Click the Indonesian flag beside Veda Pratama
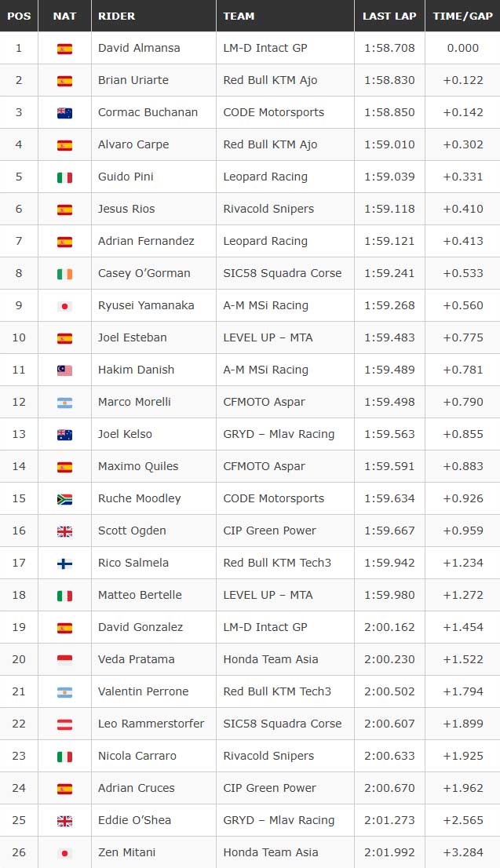 [64, 660]
